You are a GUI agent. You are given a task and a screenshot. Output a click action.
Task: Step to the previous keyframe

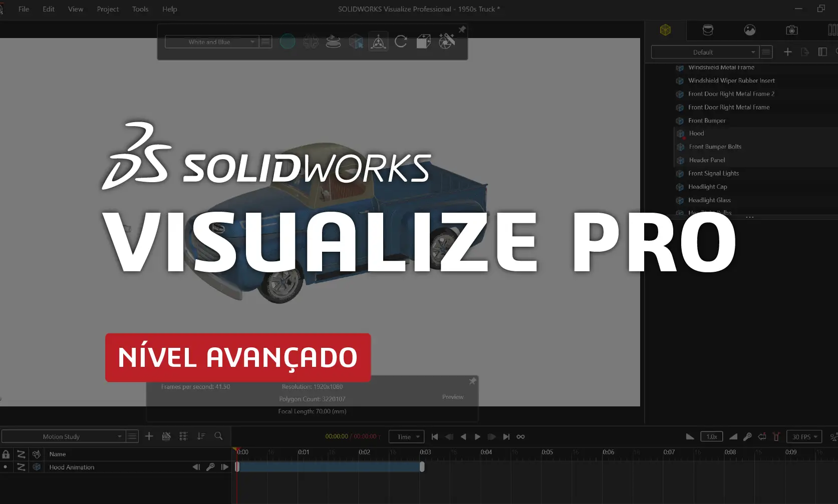pos(449,437)
